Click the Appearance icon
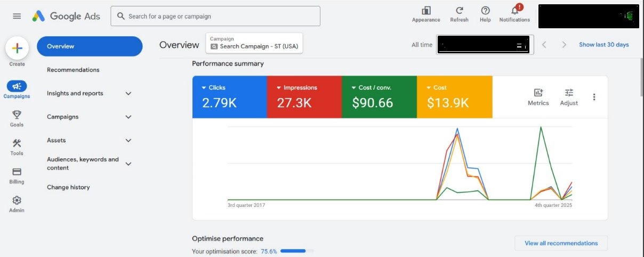The width and height of the screenshot is (644, 257). (x=426, y=11)
